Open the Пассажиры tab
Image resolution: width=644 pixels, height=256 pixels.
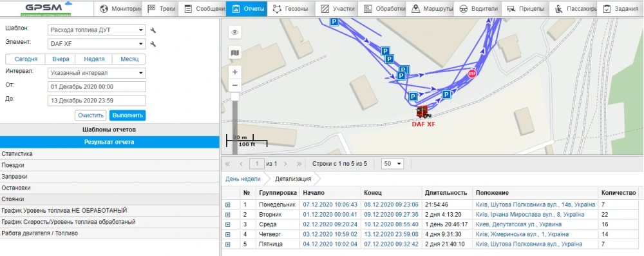pos(573,8)
